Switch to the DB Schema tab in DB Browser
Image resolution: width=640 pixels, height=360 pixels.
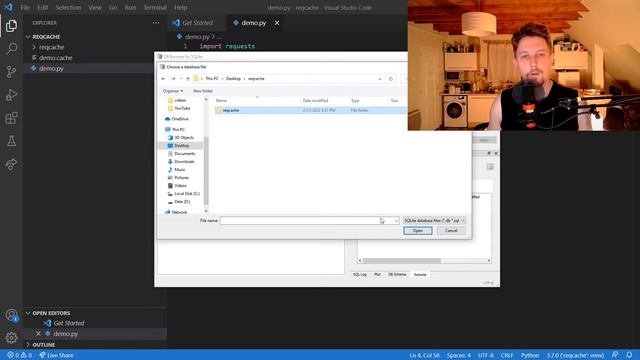[x=397, y=274]
